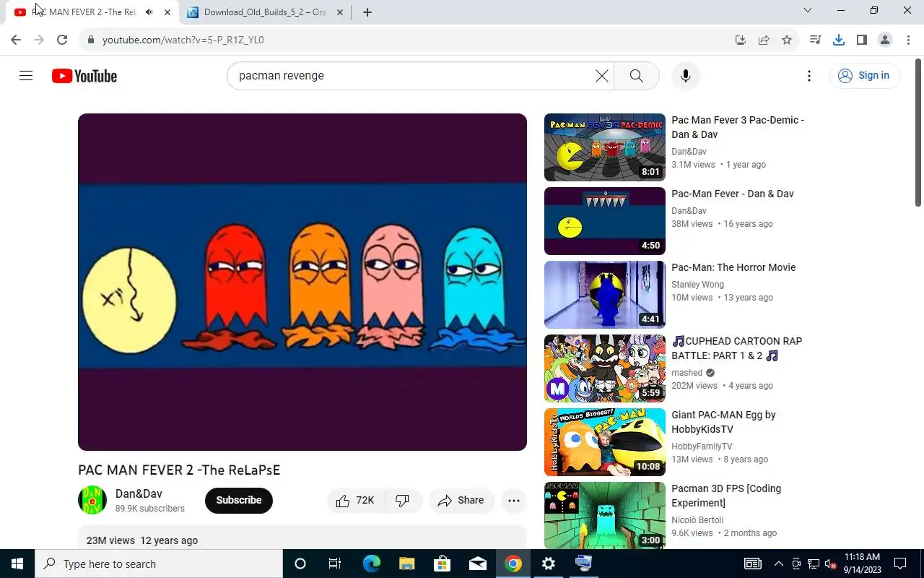Viewport: 924px width, 578px height.
Task: Share the PAC MAN FEVER 2 video
Action: coord(461,501)
